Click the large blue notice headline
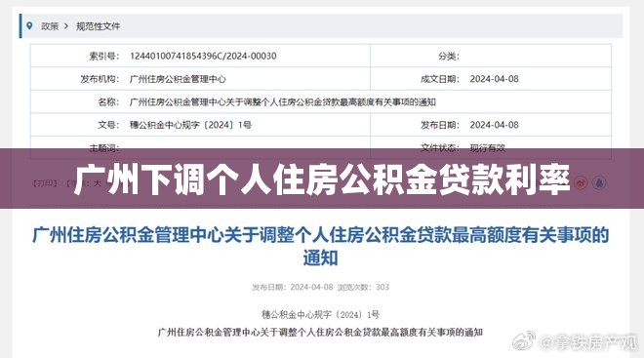The width and height of the screenshot is (644, 358). coord(320,247)
